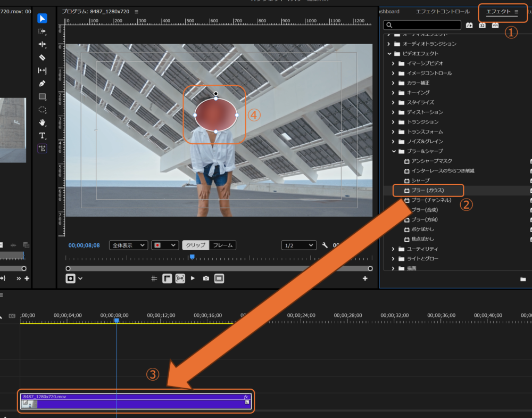The width and height of the screenshot is (532, 418).
Task: Click the new custom bin folder icon
Action: click(523, 279)
